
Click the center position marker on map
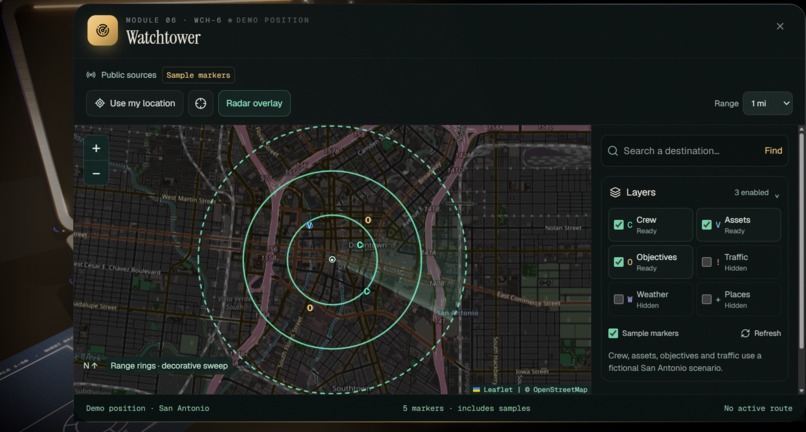[332, 259]
